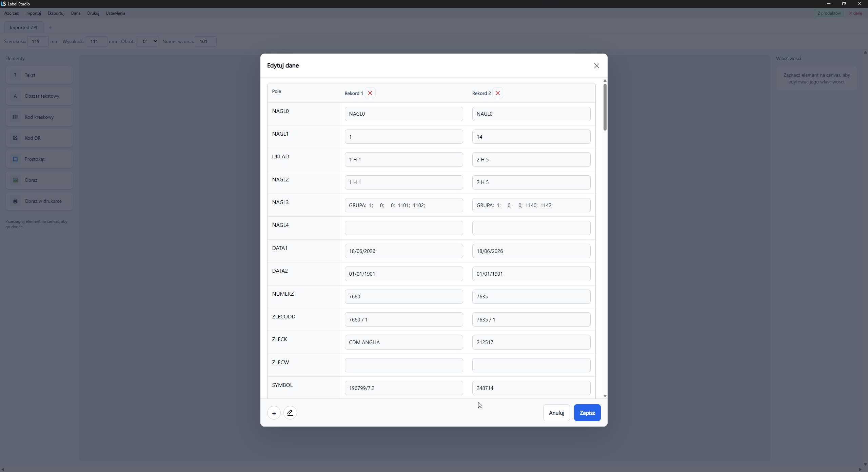Viewport: 868px width, 472px height.
Task: Edit ZLECK field containing CDM ANGLIA
Action: pos(403,342)
